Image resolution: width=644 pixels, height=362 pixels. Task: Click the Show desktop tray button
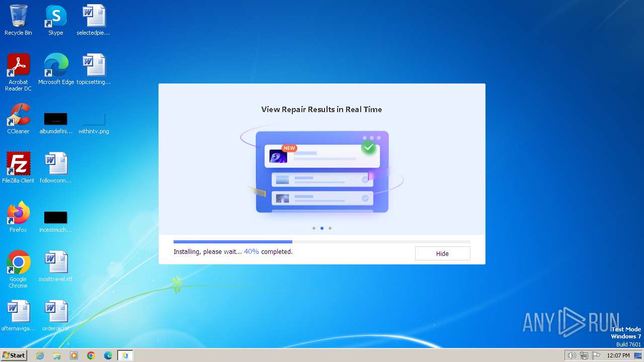(x=638, y=355)
